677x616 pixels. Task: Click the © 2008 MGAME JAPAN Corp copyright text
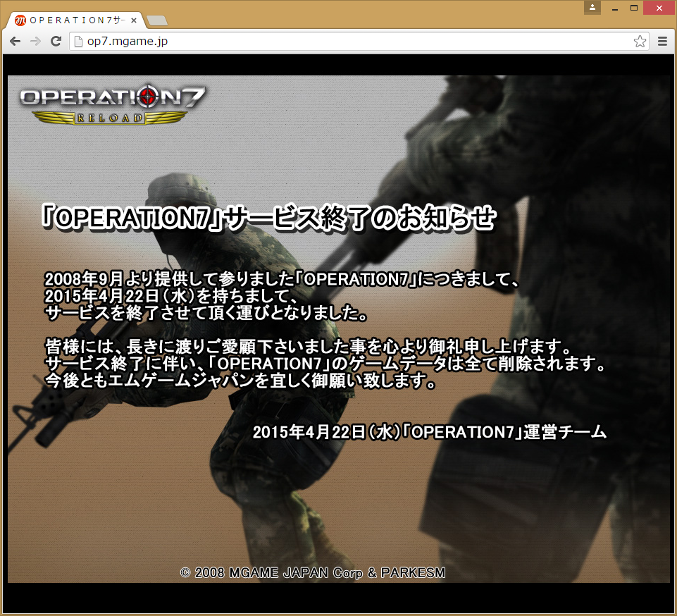313,573
